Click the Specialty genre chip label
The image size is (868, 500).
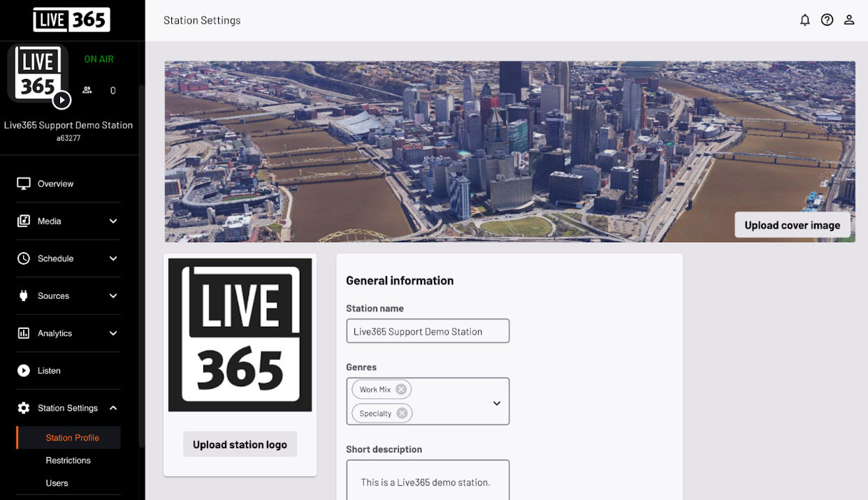[x=375, y=413]
